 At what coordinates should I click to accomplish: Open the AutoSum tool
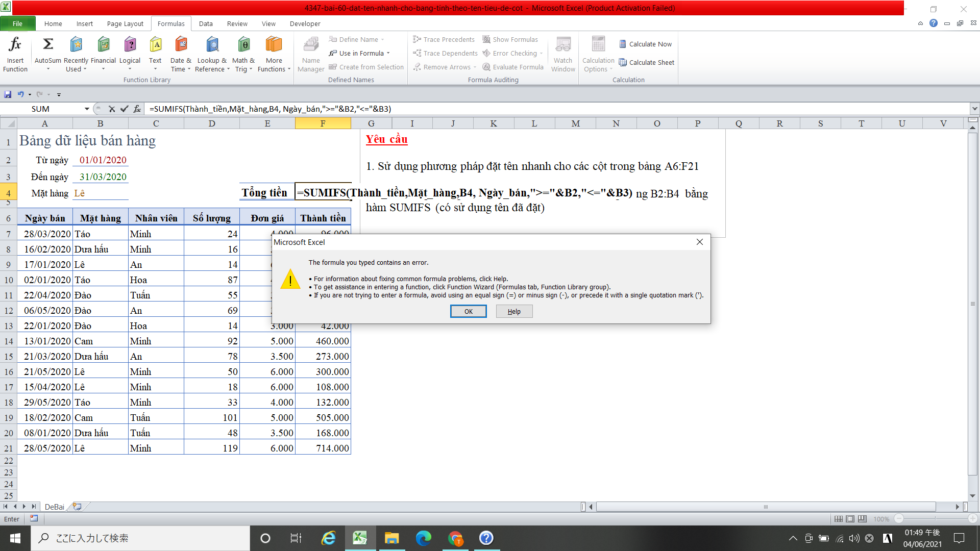click(x=48, y=54)
